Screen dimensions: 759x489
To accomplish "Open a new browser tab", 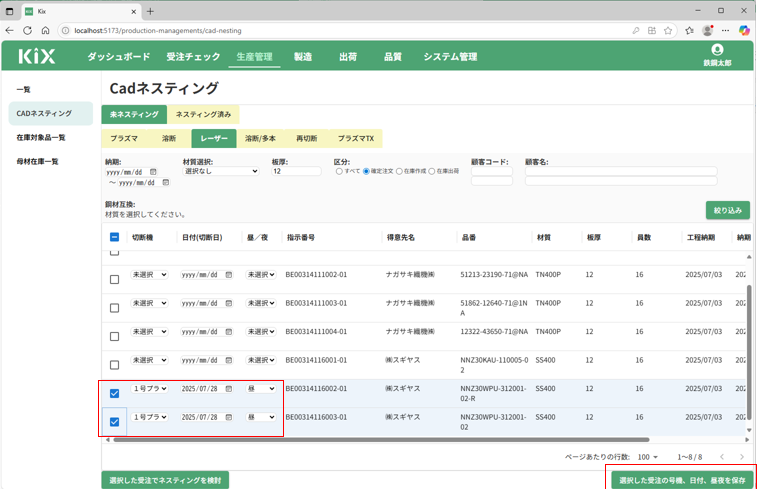I will coord(150,11).
